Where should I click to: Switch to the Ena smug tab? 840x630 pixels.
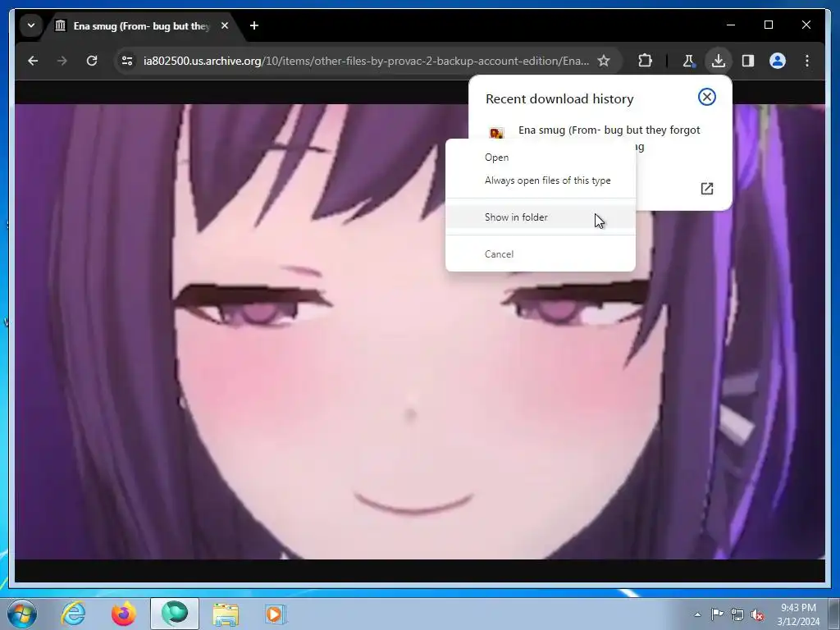click(142, 25)
